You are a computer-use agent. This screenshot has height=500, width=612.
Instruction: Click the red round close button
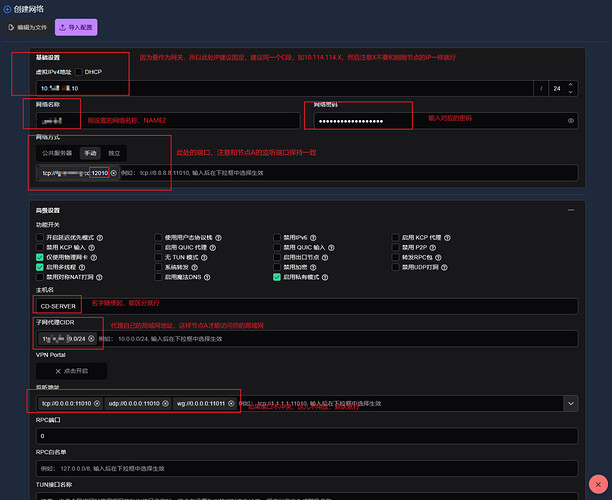(x=598, y=484)
